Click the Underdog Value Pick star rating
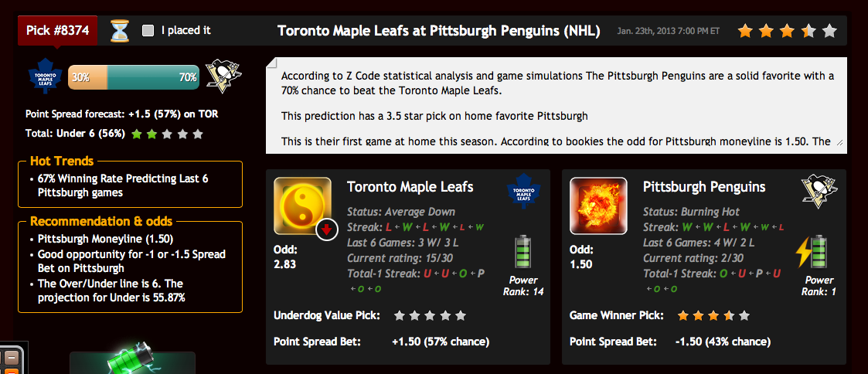The width and height of the screenshot is (868, 374). point(430,316)
